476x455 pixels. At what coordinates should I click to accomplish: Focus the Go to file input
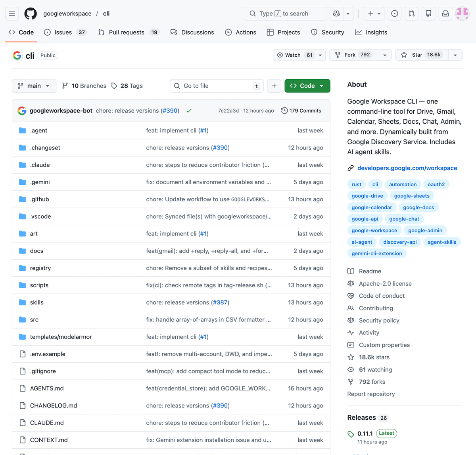216,86
